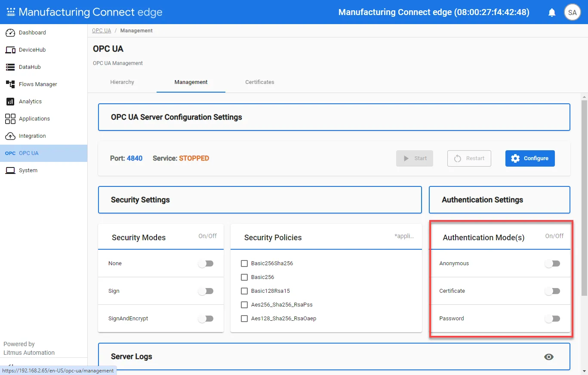Go to DeviceHub in sidebar
Screen dimensions: 588x375
point(43,50)
